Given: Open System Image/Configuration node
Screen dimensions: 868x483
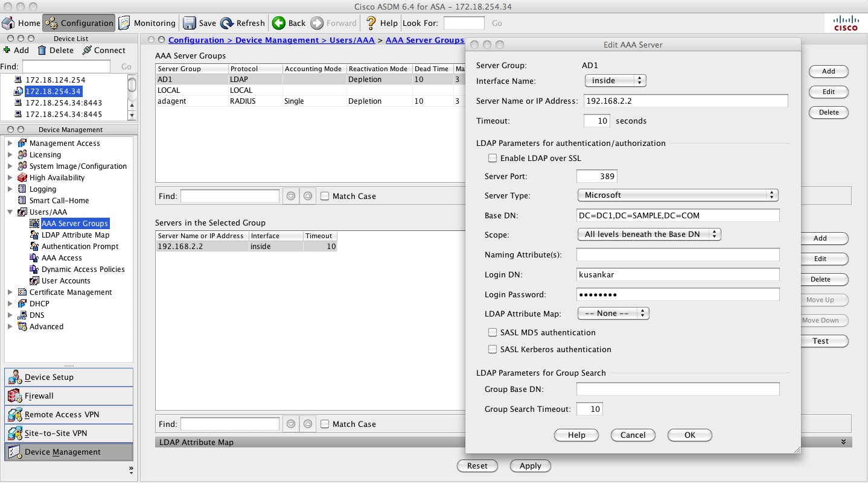Looking at the screenshot, I should click(x=78, y=166).
